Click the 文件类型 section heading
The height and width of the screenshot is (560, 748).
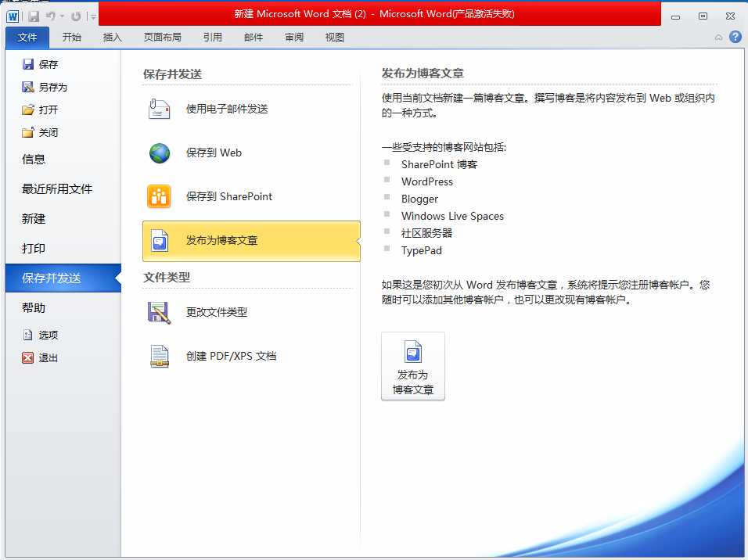(x=167, y=277)
